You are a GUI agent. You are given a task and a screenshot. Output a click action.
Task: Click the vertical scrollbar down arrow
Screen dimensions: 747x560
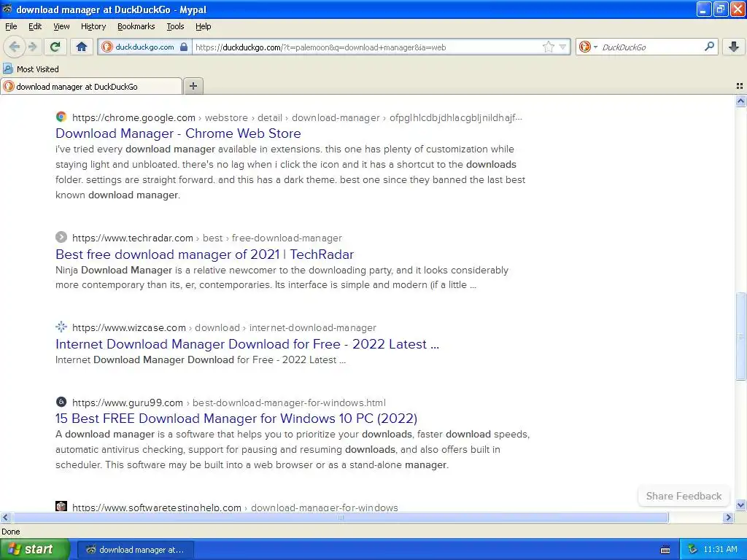[x=740, y=505]
